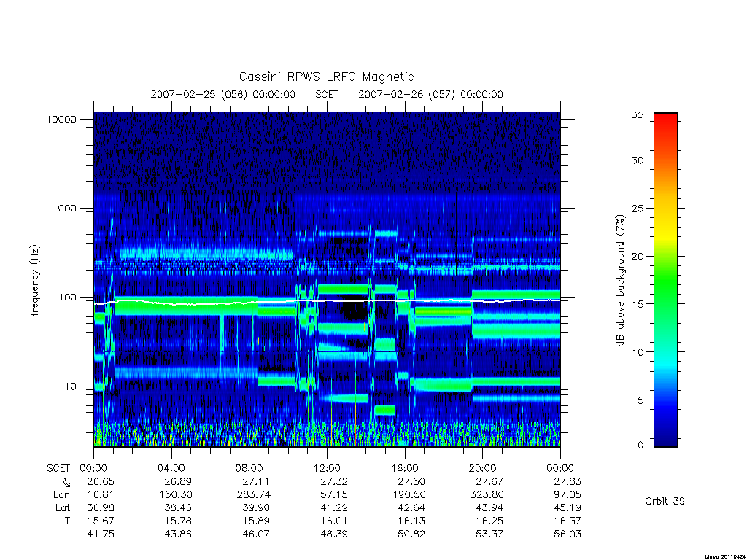Click the L value 41.75
Screen dimensions: 747x560
(101, 534)
